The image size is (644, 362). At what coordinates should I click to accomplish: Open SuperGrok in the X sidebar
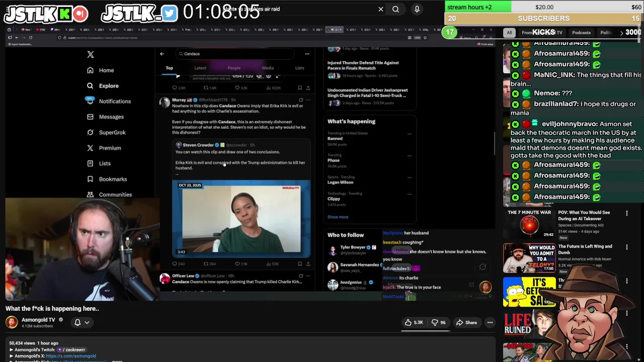106,132
